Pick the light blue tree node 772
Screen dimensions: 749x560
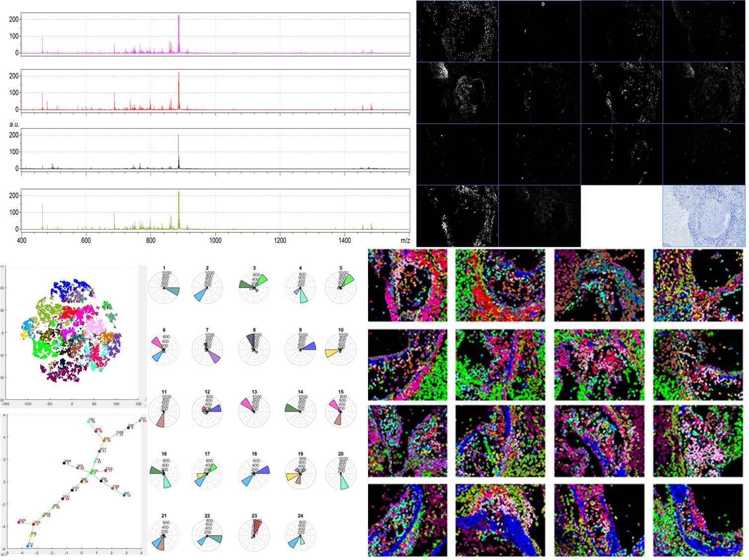[28, 546]
